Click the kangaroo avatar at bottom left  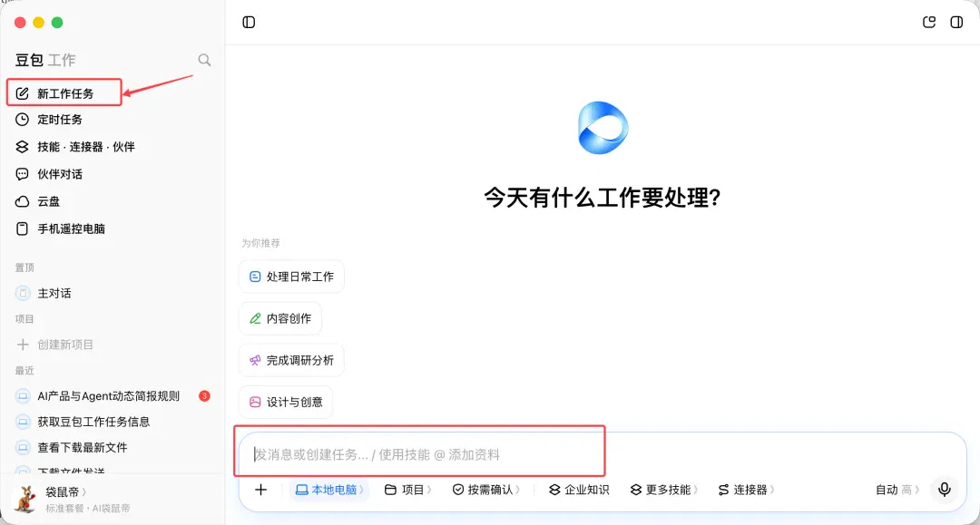pyautogui.click(x=25, y=500)
